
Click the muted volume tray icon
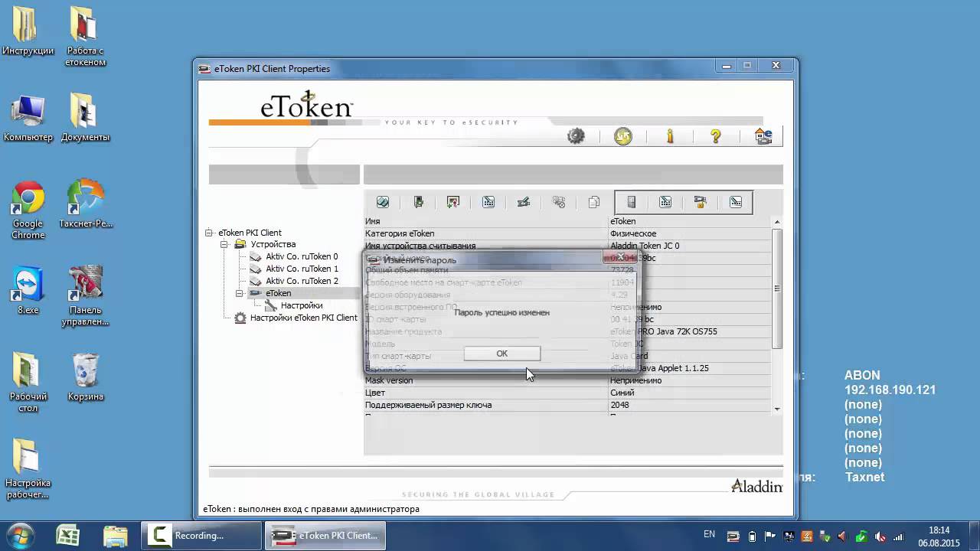880,536
